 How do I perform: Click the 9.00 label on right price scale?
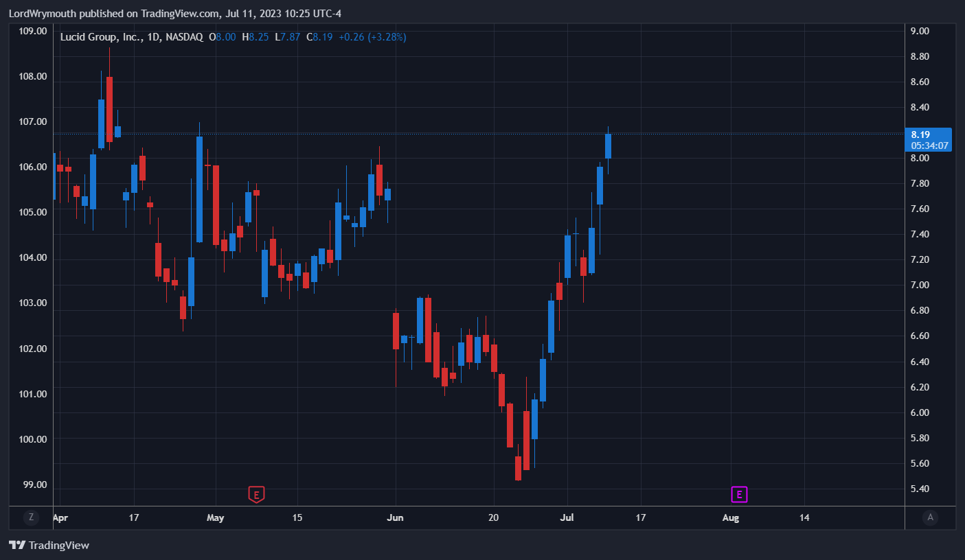pos(920,31)
